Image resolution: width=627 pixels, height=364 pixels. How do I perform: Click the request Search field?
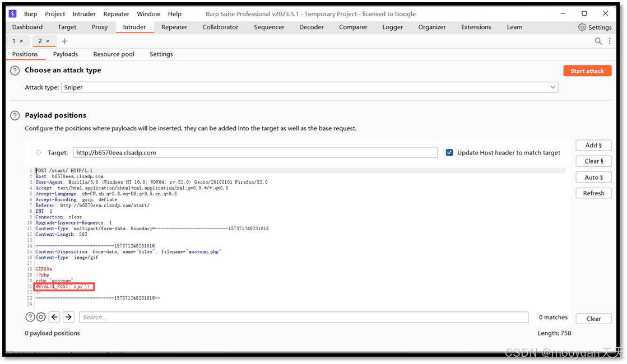click(304, 318)
